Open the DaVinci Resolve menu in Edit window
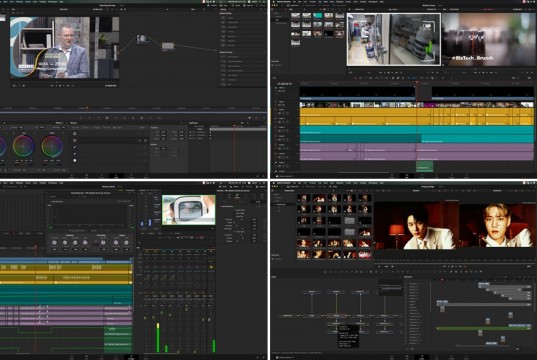Screen dimensions: 537x360 coord(284,1)
